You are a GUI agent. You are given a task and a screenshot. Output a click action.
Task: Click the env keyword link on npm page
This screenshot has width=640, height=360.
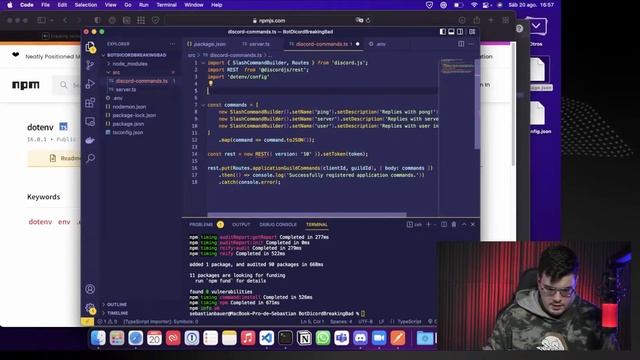(64, 222)
